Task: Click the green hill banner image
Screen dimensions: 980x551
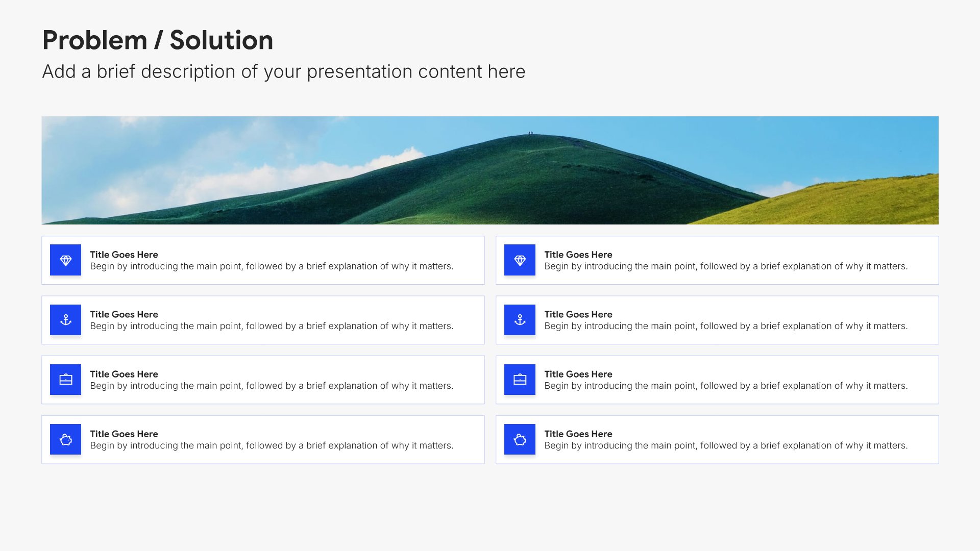Action: pyautogui.click(x=490, y=170)
